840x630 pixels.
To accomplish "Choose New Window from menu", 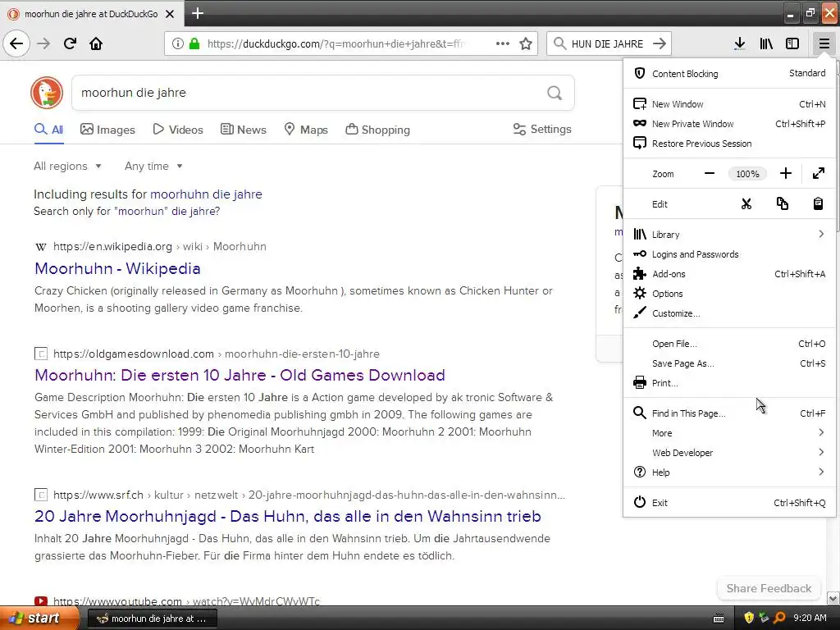I will click(x=729, y=104).
